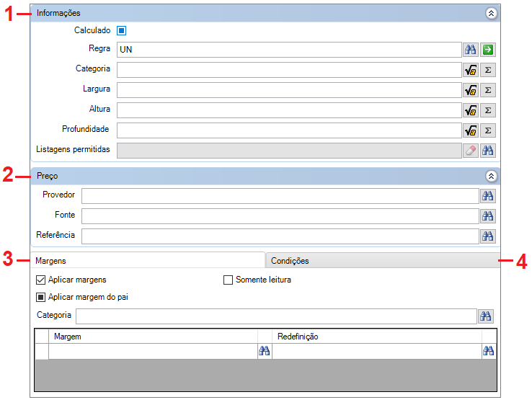This screenshot has height=405, width=532.
Task: Click the Listagens permitidas field
Action: coord(289,151)
